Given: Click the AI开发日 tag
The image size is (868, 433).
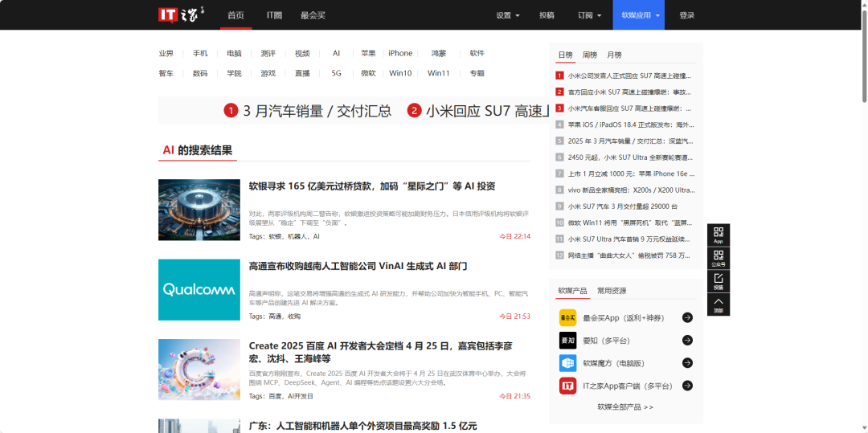Looking at the screenshot, I should pos(301,397).
